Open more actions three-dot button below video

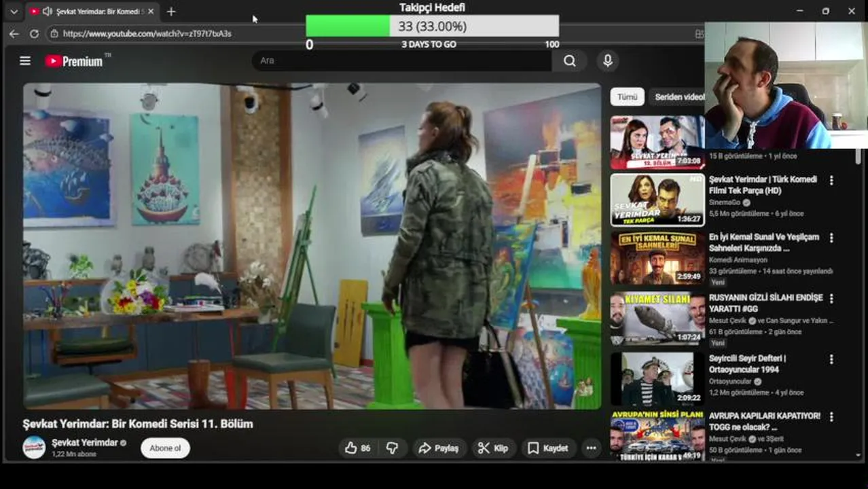point(592,448)
